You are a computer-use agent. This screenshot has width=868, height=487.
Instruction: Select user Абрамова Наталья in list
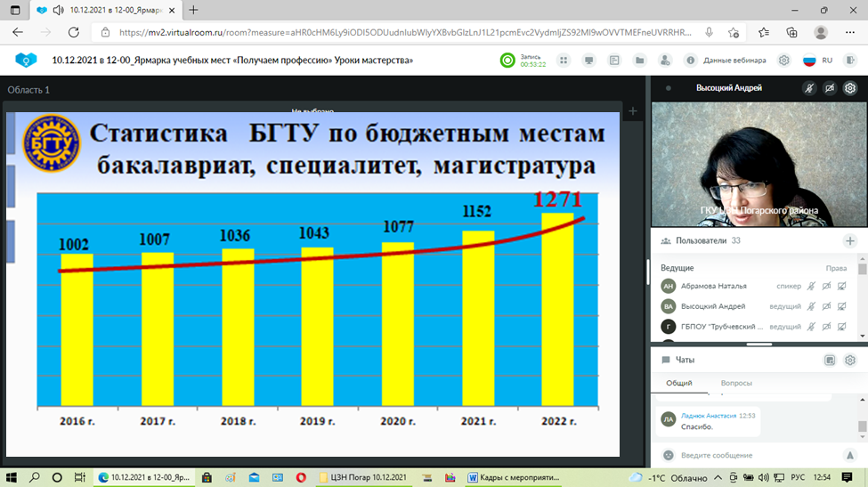714,286
